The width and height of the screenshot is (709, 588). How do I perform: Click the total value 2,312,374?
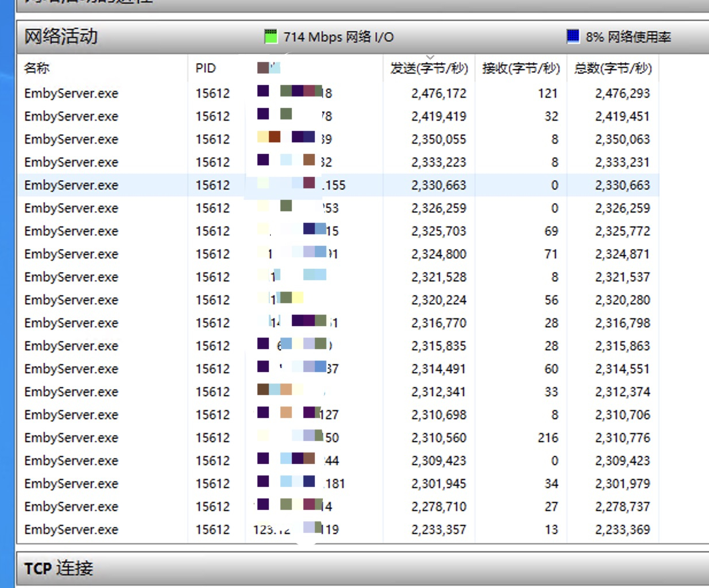[623, 392]
